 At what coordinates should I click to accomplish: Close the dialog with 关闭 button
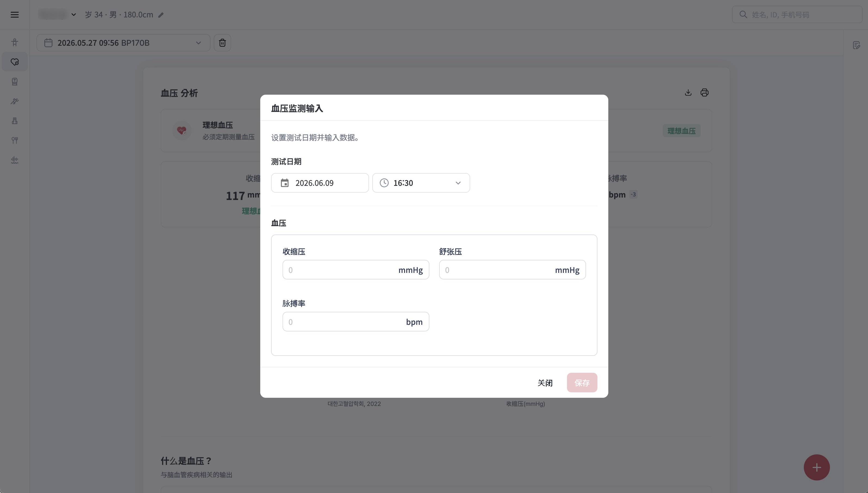[545, 383]
